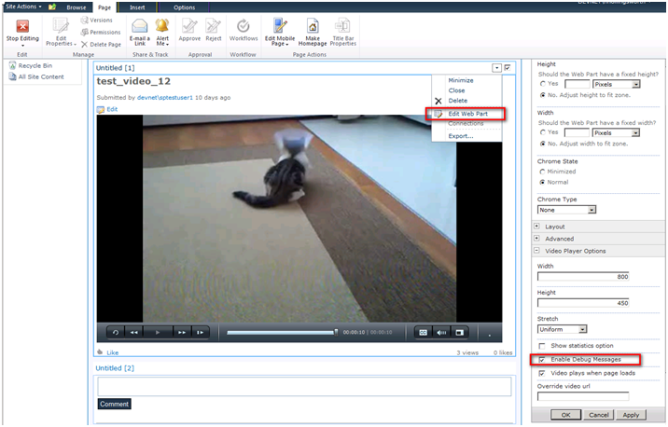This screenshot has width=668, height=427.
Task: Open the Chrome Type dropdown
Action: click(x=567, y=210)
